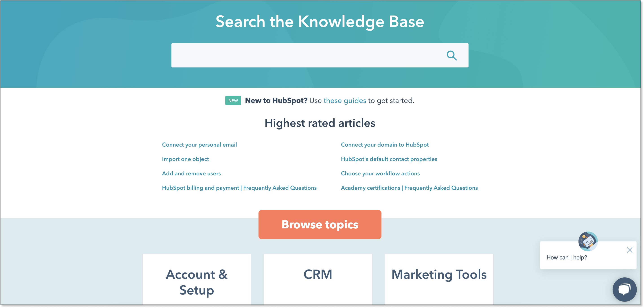Click the search icon to search
Image resolution: width=644 pixels, height=308 pixels.
point(452,55)
